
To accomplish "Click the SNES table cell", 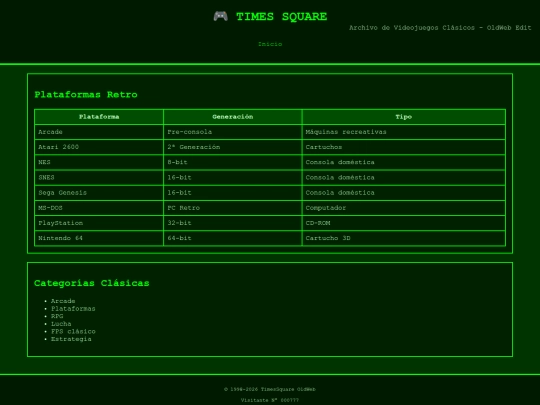I will coord(99,177).
